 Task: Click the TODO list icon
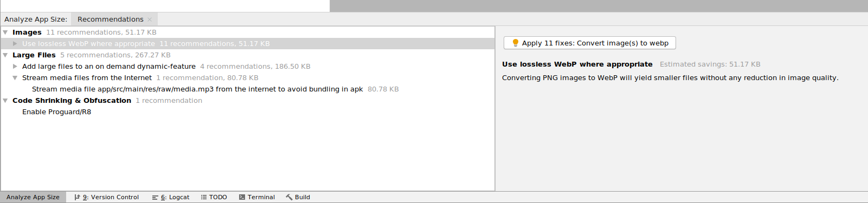204,197
